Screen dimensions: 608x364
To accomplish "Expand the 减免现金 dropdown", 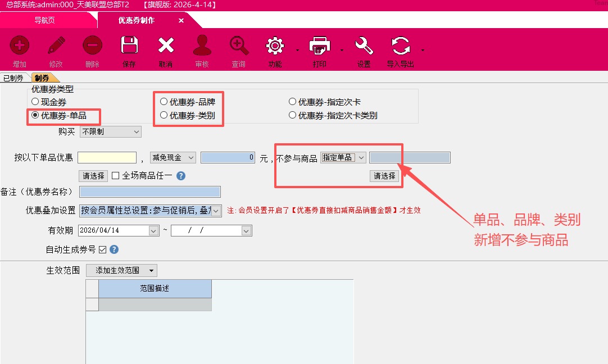I will click(173, 158).
